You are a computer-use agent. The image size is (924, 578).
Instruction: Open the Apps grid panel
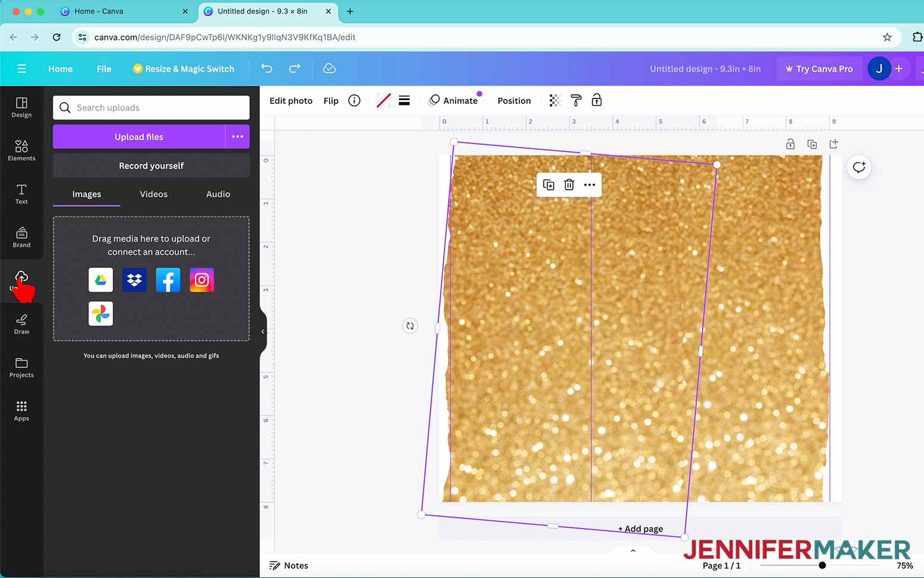click(x=21, y=411)
